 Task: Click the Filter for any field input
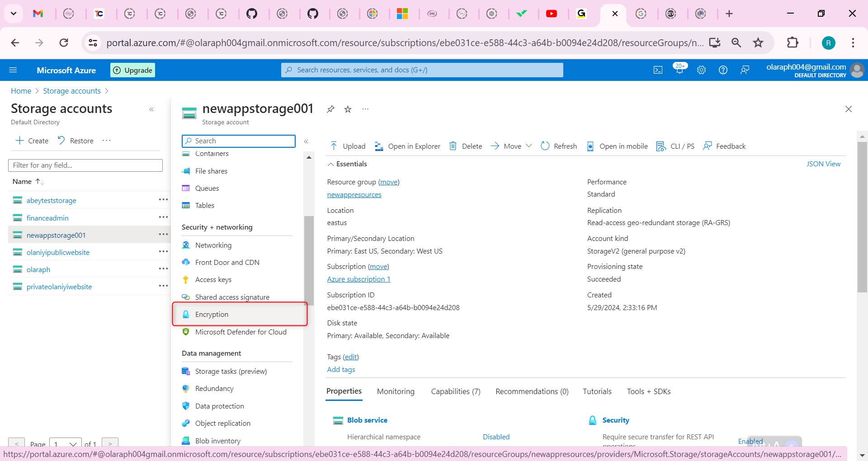tap(85, 165)
